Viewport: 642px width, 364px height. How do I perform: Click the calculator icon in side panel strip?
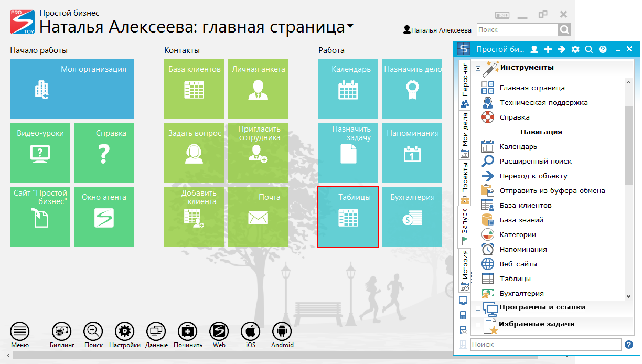(x=463, y=315)
